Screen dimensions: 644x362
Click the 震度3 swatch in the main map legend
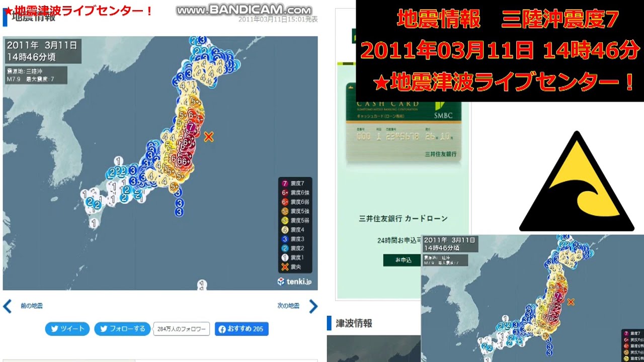pyautogui.click(x=285, y=239)
